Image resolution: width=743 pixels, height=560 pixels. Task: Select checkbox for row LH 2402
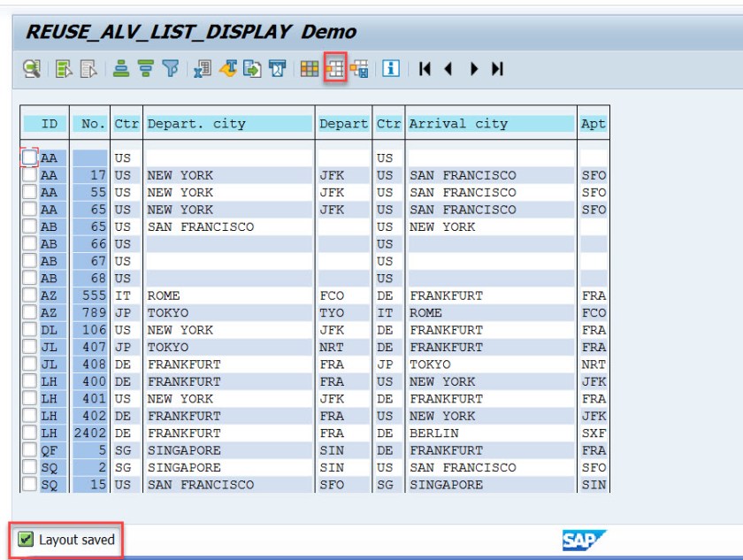coord(29,433)
